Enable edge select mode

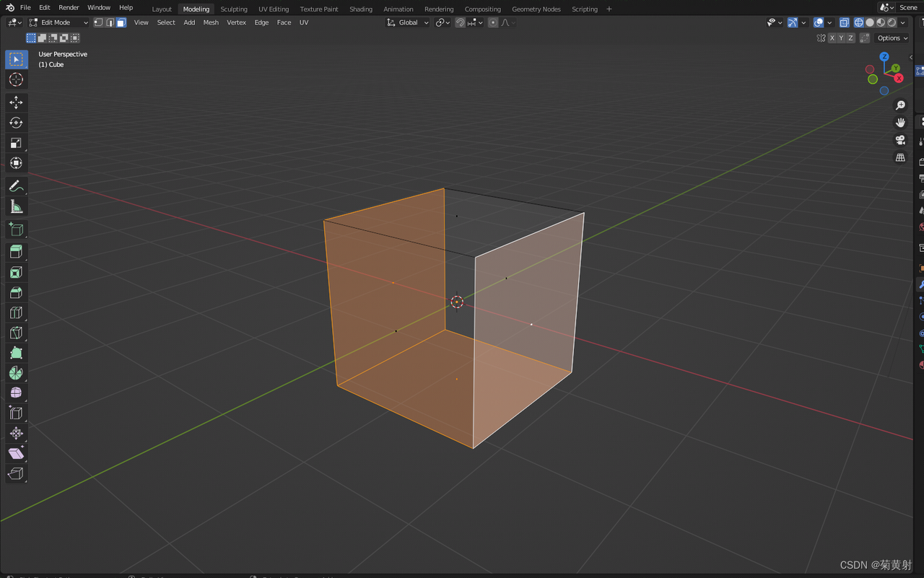tap(110, 22)
